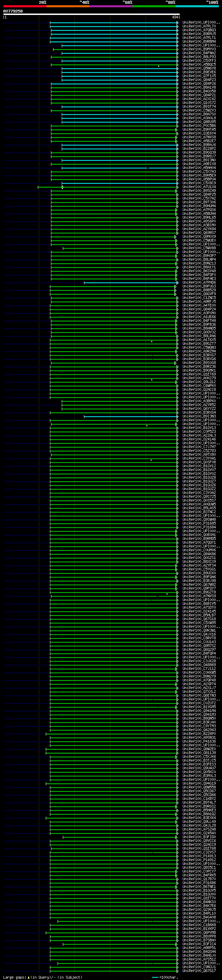Click hit label UniRef100_B9N2I3

(199, 263)
